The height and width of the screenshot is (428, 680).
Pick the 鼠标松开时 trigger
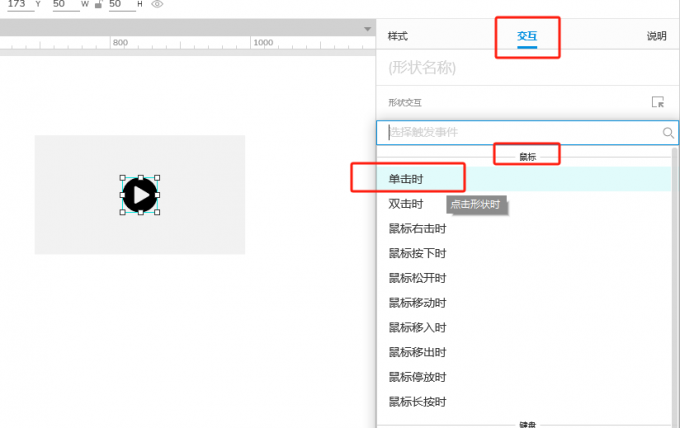coord(524,278)
